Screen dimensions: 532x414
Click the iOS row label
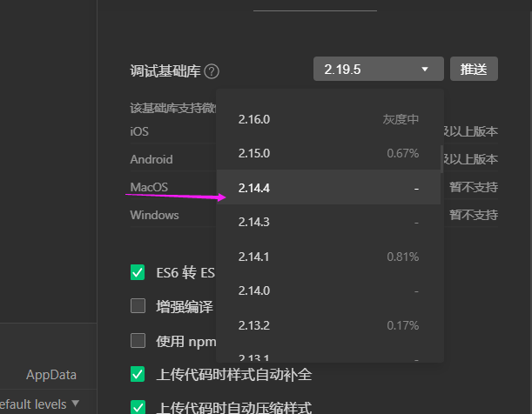[x=139, y=131]
